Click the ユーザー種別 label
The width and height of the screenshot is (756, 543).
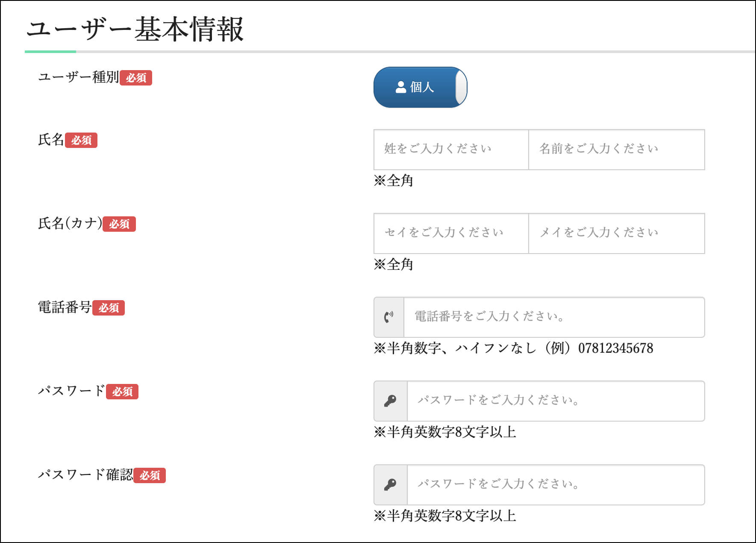78,77
